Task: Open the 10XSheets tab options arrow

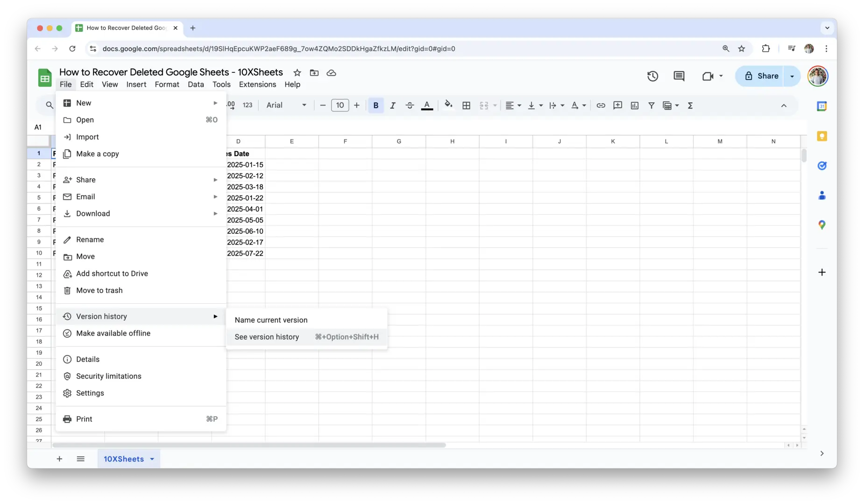Action: (x=152, y=459)
